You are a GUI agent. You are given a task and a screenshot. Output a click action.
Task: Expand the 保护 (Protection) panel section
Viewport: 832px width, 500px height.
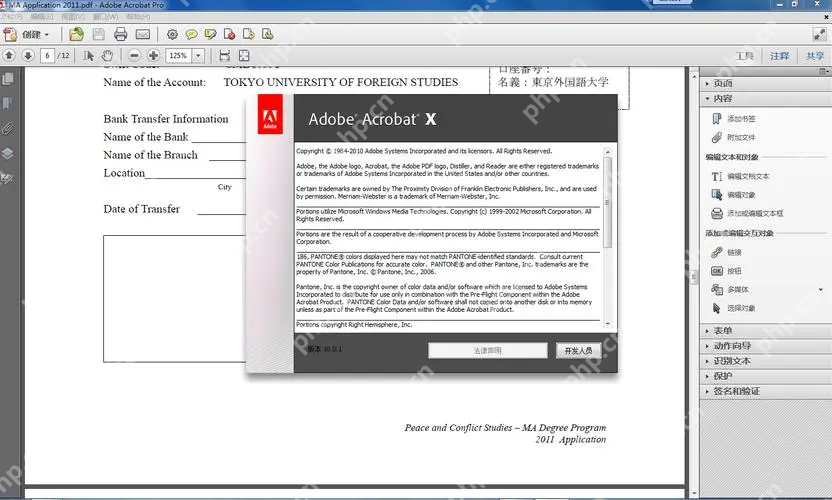click(722, 376)
